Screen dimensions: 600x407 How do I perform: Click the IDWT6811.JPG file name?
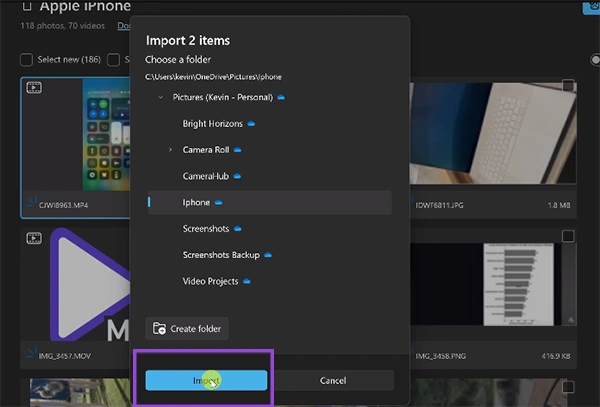pyautogui.click(x=439, y=205)
